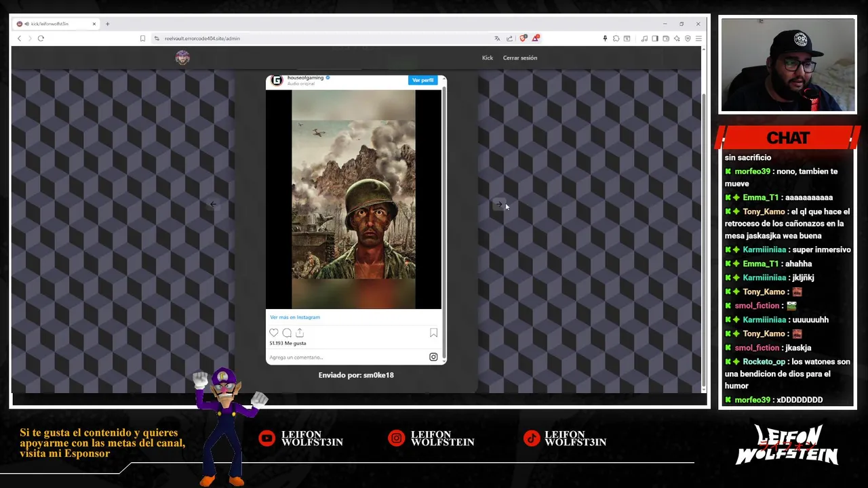This screenshot has height=488, width=868.
Task: Open the music playlist icon
Action: 644,38
